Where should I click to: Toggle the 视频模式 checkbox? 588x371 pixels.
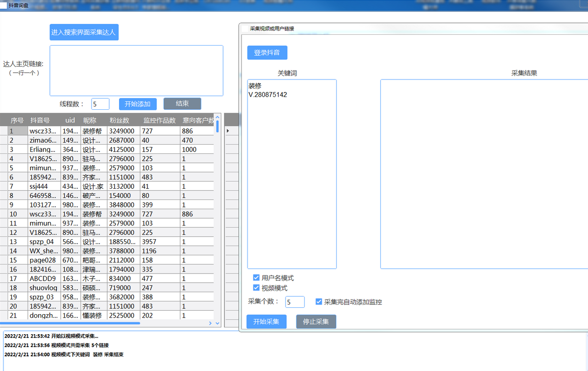tap(256, 288)
